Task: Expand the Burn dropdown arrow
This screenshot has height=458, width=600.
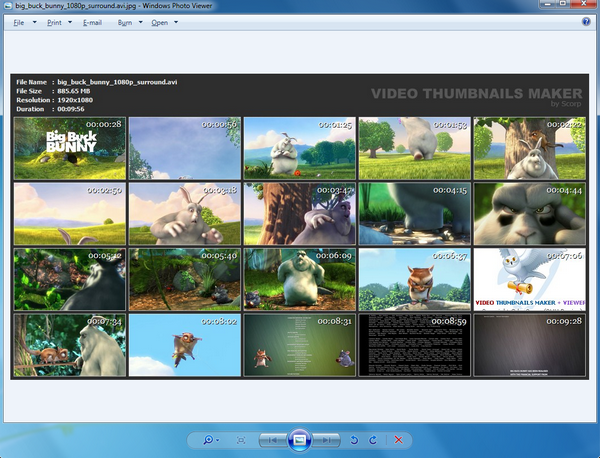Action: tap(140, 22)
